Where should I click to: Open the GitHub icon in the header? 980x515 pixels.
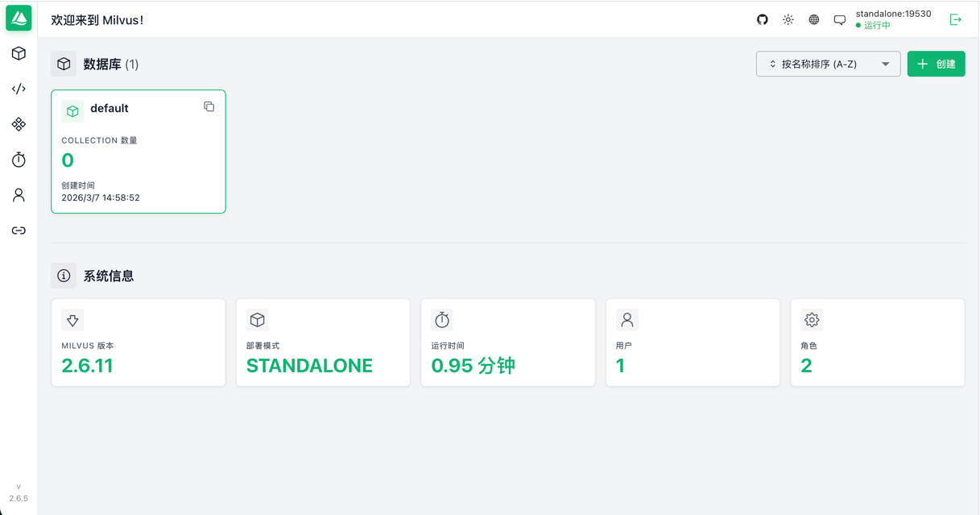point(763,19)
